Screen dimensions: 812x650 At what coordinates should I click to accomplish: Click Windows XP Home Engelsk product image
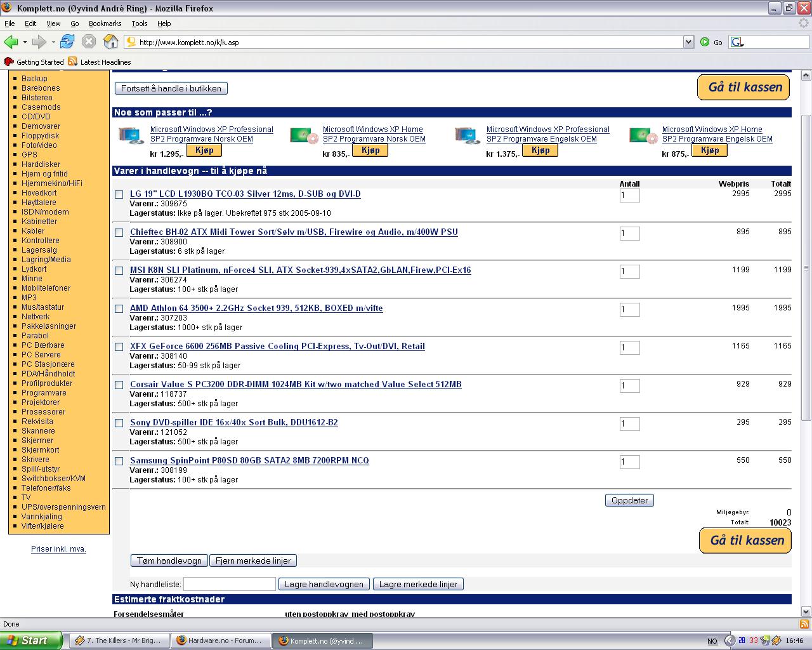(x=644, y=135)
